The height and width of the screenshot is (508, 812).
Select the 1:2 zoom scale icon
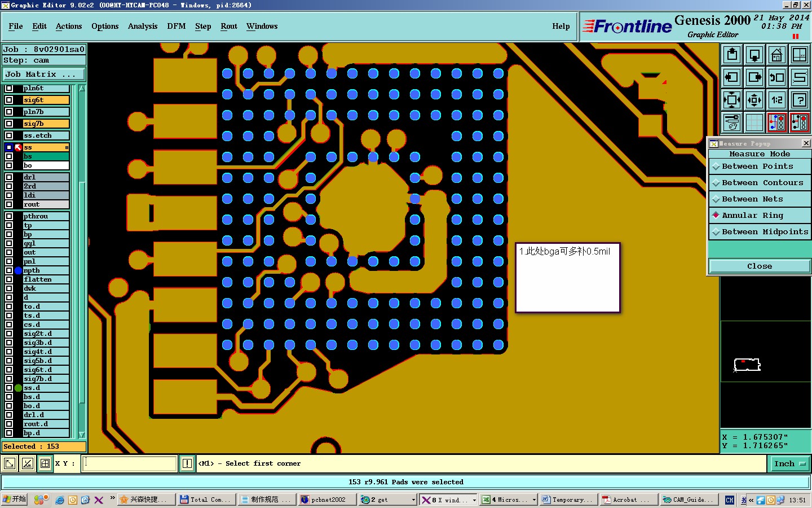coord(777,100)
